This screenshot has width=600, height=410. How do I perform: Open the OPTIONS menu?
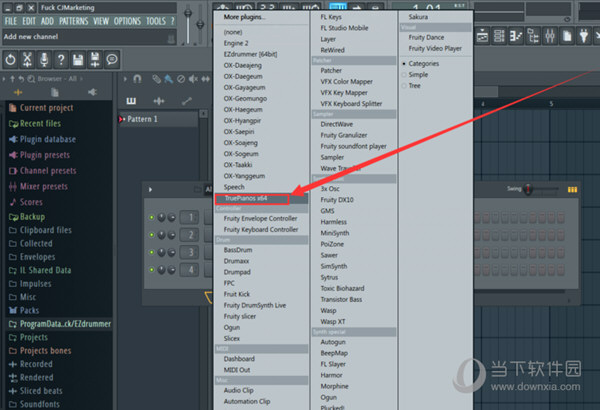click(x=127, y=21)
